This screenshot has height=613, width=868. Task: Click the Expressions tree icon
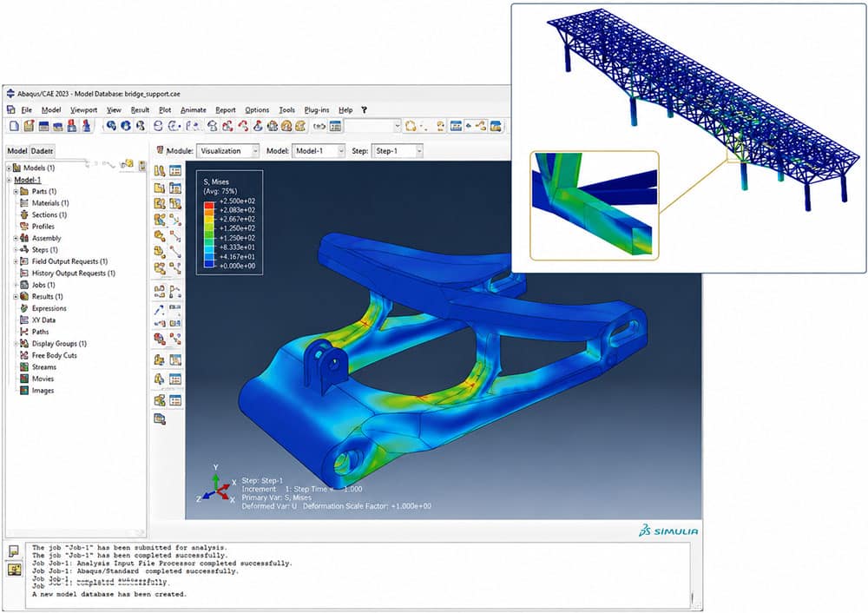(24, 308)
